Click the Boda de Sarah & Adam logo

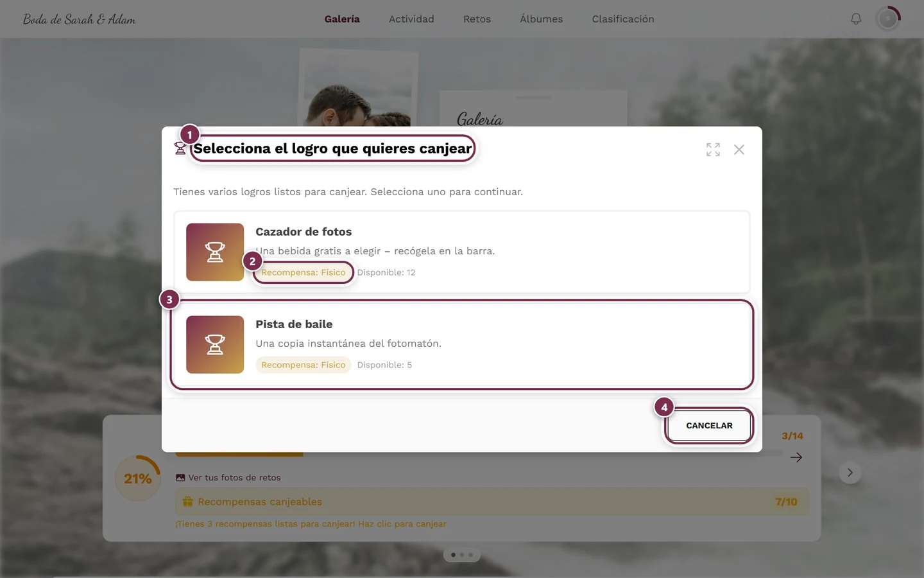click(x=80, y=19)
